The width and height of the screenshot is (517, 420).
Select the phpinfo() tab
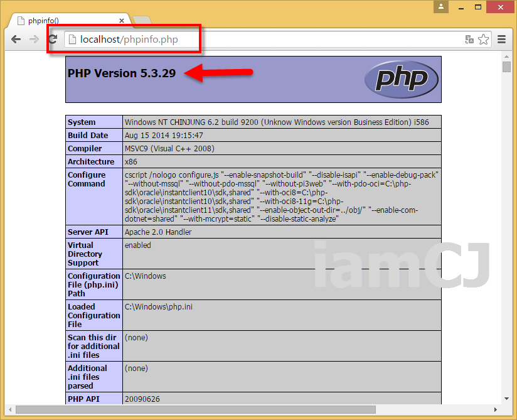(x=70, y=21)
